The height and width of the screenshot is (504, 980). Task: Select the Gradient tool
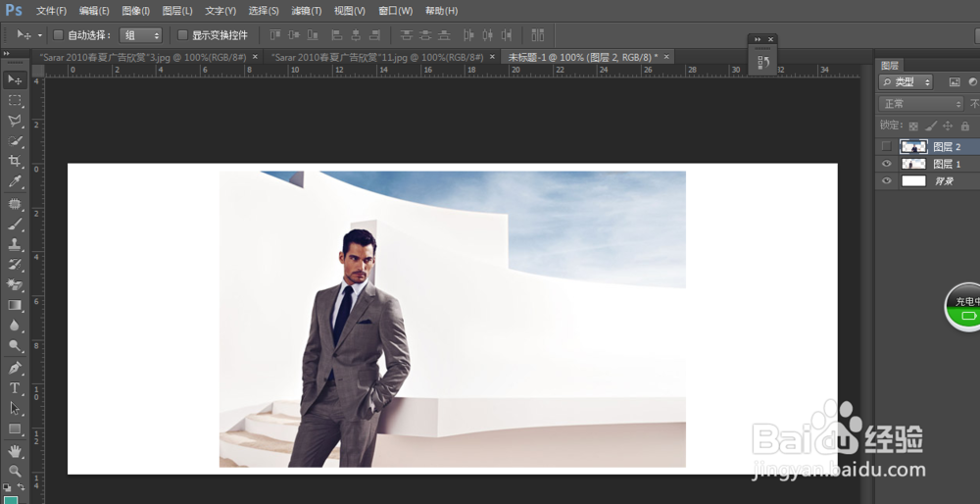(x=15, y=306)
